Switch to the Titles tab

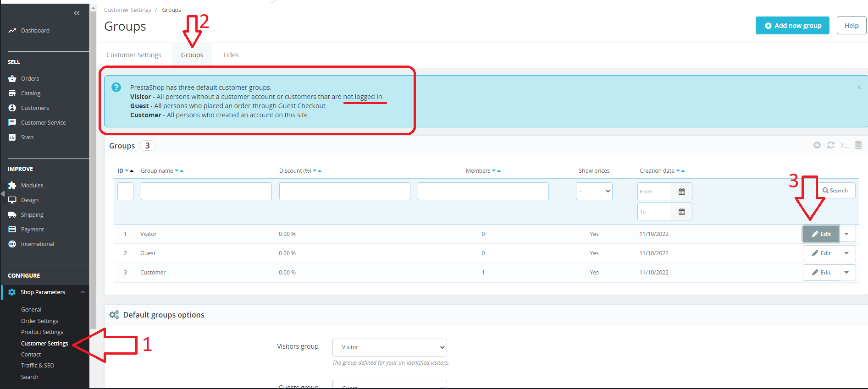231,55
